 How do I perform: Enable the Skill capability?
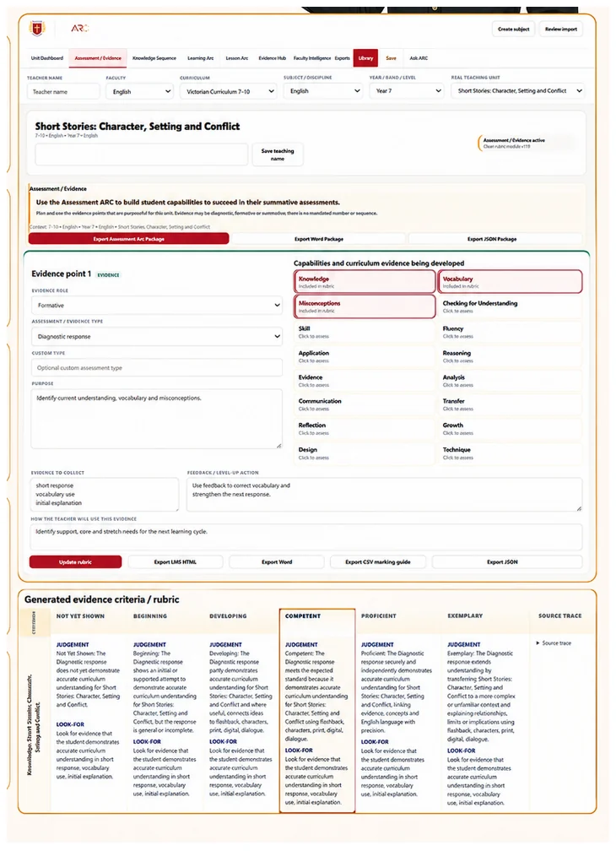tap(365, 332)
